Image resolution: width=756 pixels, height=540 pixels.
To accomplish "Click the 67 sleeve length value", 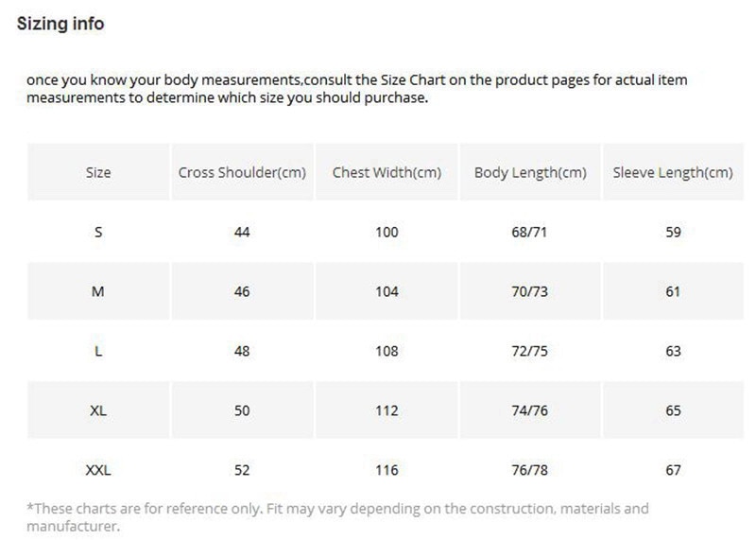I will tap(673, 470).
